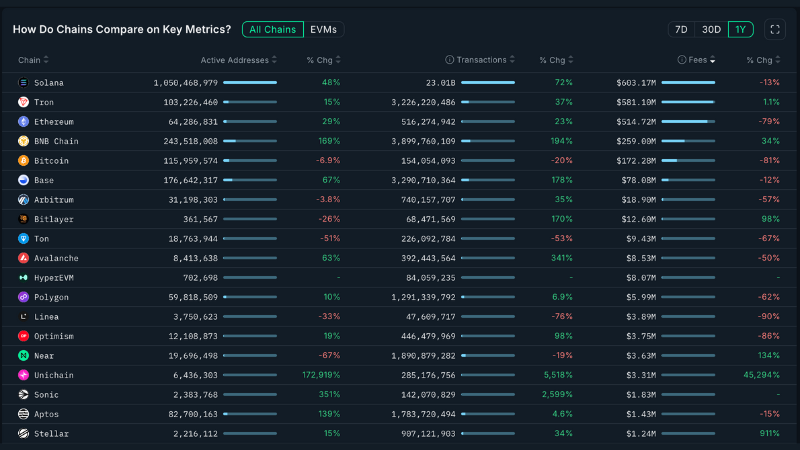Click the Polygon logo icon
This screenshot has height=450, width=800.
[24, 297]
